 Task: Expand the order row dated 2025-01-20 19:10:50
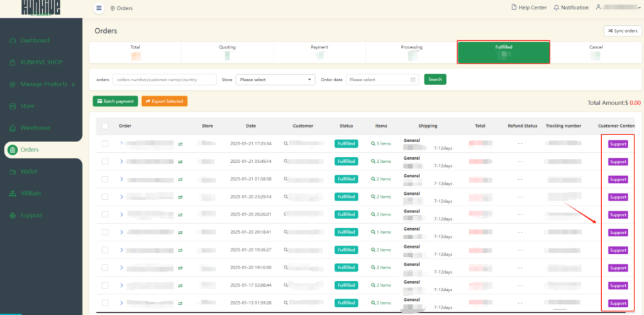pos(121,267)
